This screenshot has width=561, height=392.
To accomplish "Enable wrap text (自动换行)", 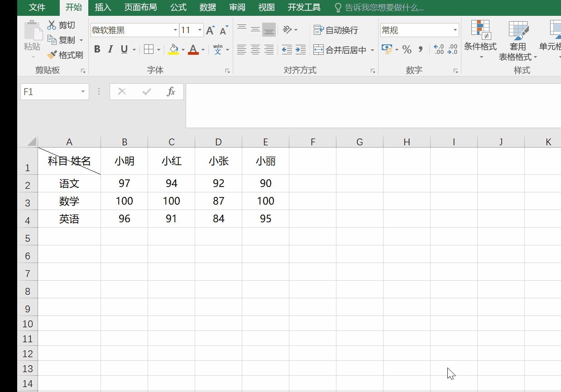I will click(x=336, y=30).
